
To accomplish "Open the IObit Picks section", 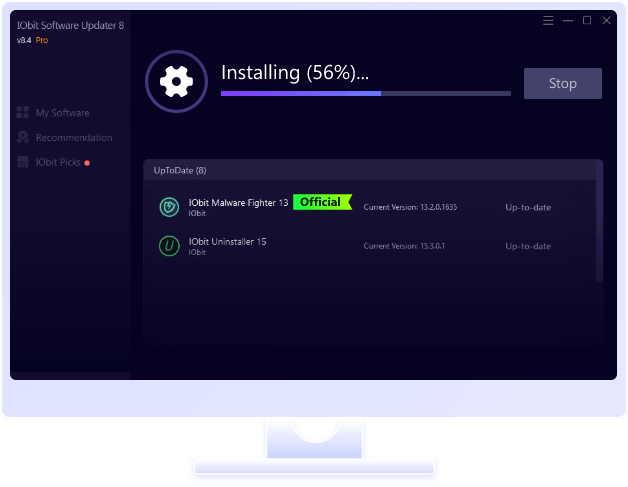I will pos(57,162).
